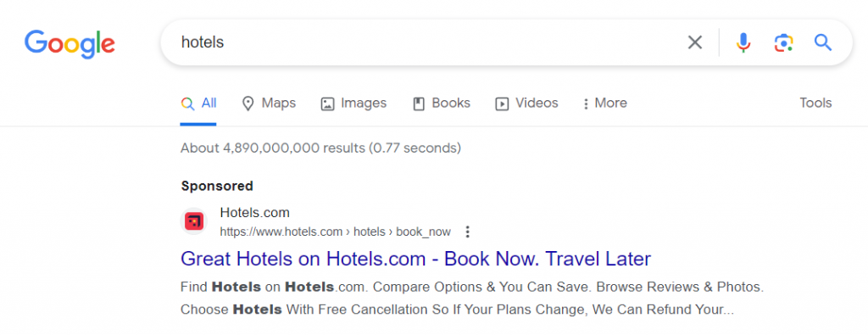868x335 pixels.
Task: Switch to the Books tab
Action: (442, 103)
